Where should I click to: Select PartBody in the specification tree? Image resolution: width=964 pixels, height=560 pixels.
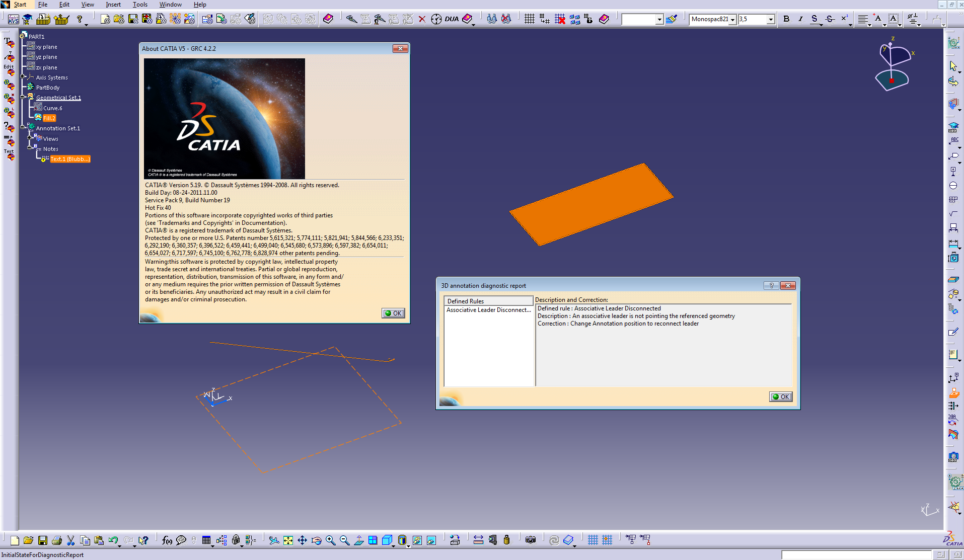[x=48, y=88]
